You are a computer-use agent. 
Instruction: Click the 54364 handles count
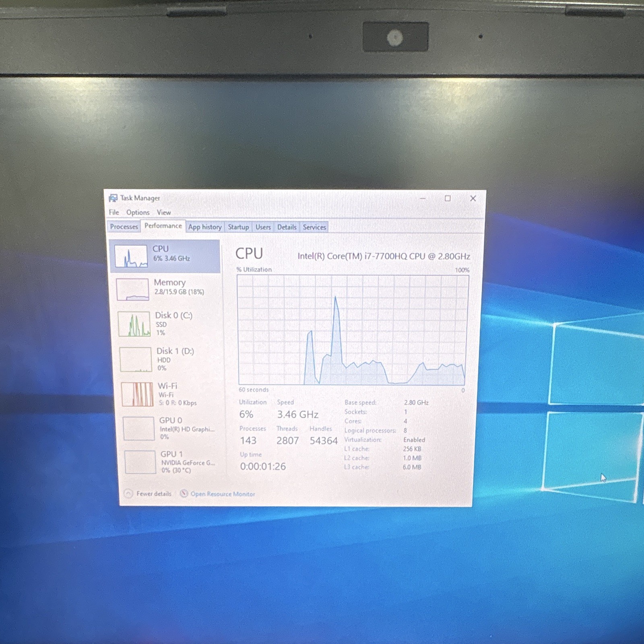click(324, 441)
